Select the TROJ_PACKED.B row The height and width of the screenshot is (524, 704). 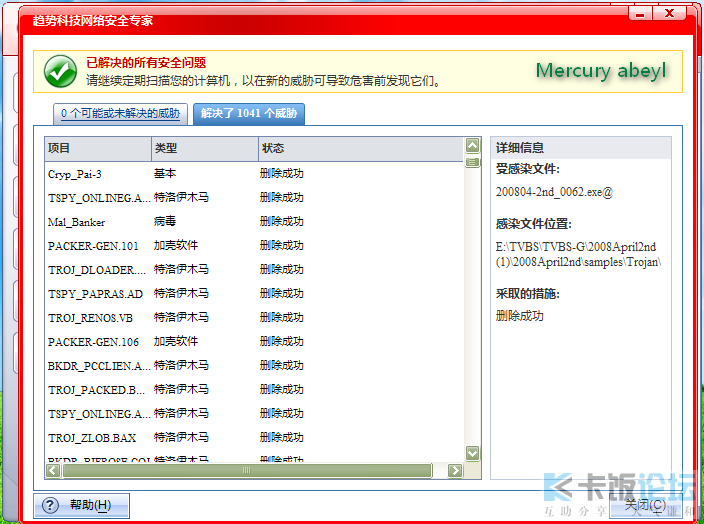pyautogui.click(x=254, y=390)
